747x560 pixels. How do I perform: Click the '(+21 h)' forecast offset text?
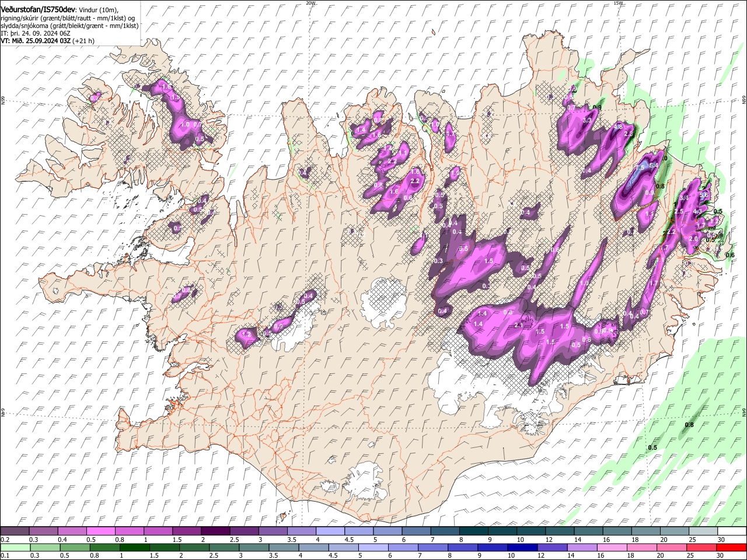click(84, 41)
